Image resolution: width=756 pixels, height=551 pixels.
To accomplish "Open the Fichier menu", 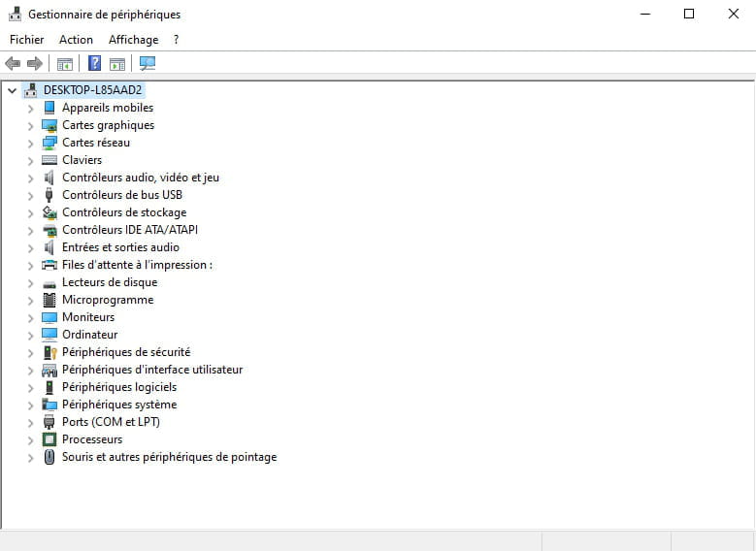I will point(26,40).
